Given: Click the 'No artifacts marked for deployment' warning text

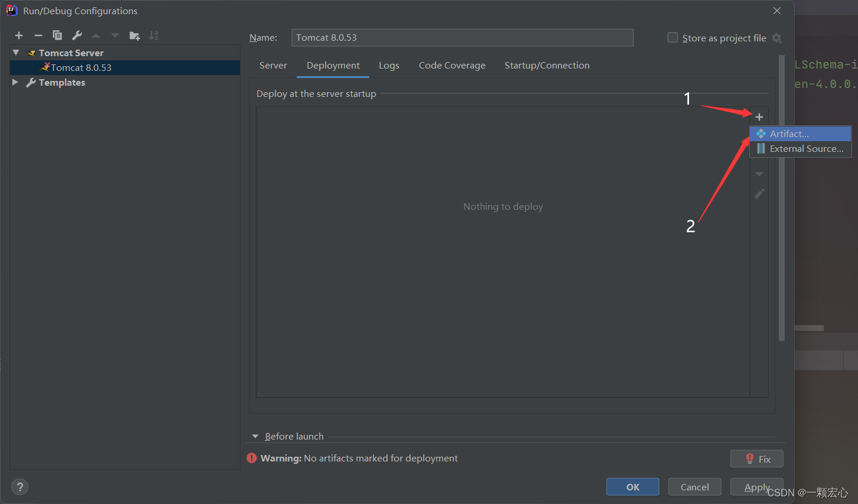Looking at the screenshot, I should (x=381, y=458).
